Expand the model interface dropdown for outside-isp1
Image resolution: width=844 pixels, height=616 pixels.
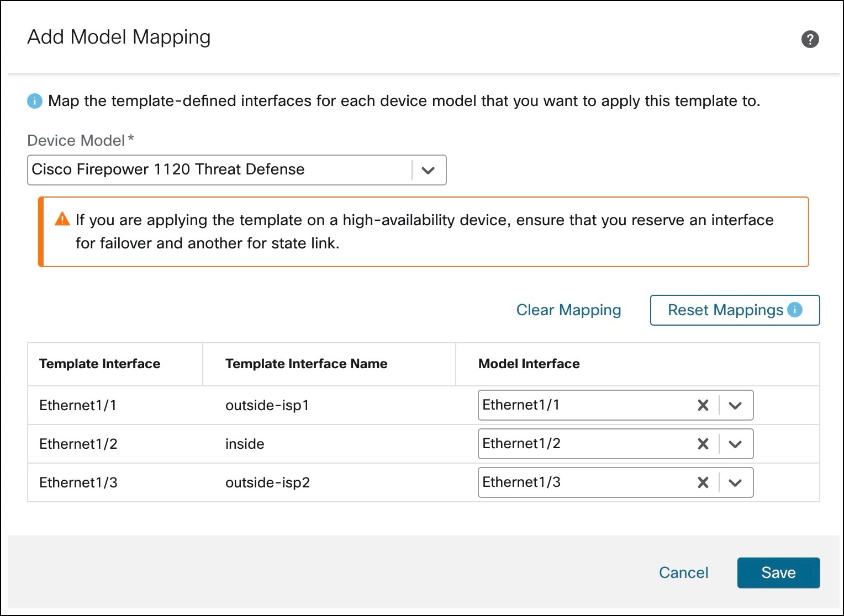pos(735,405)
